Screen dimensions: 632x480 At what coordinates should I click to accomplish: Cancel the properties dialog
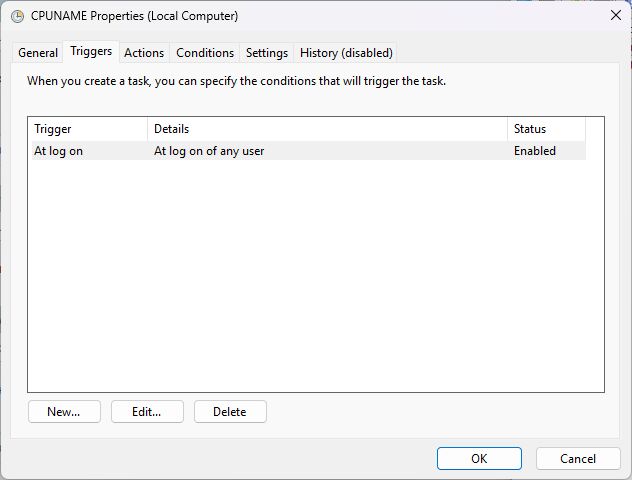[x=578, y=459]
